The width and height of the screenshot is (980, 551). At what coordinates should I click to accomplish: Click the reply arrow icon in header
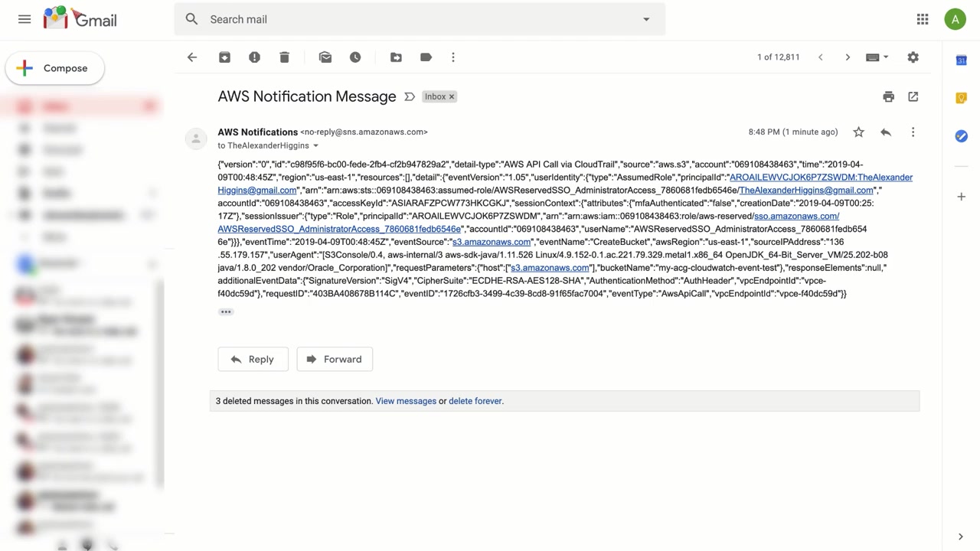[886, 132]
